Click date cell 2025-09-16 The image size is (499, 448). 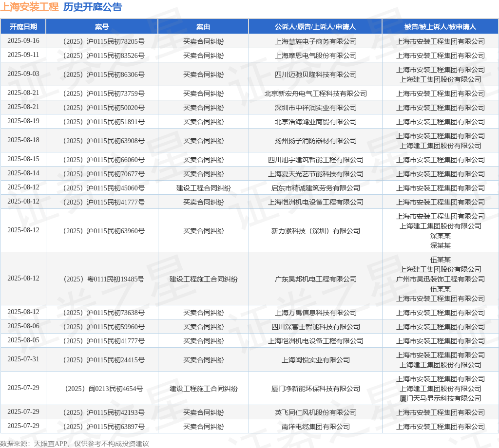(x=23, y=41)
